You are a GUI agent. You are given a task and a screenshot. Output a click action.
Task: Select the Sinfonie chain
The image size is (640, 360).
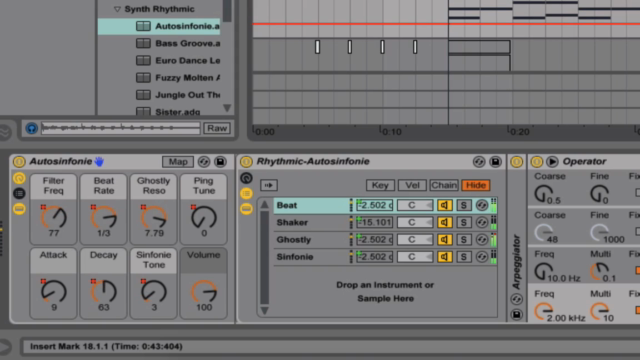tap(311, 257)
